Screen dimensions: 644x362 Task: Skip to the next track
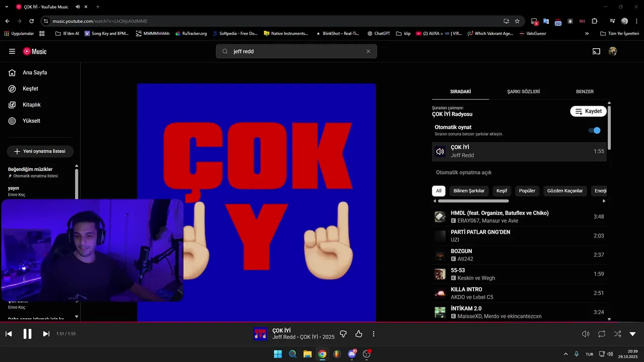click(x=46, y=334)
